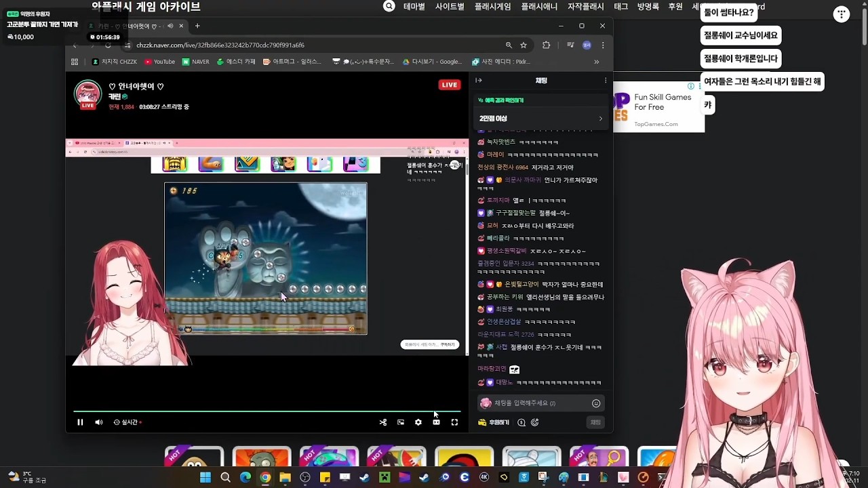
Task: Open the emoji picker in chat
Action: pos(596,403)
